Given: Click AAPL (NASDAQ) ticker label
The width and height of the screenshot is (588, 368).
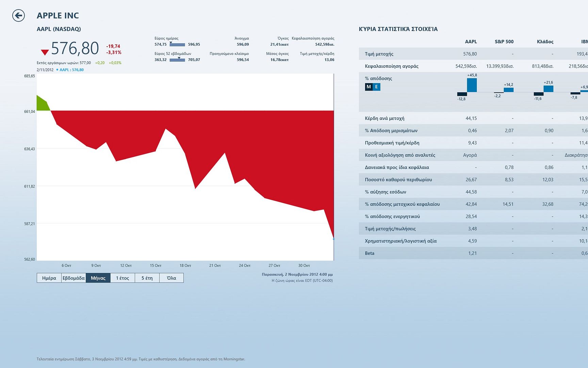Looking at the screenshot, I should click(x=59, y=29).
